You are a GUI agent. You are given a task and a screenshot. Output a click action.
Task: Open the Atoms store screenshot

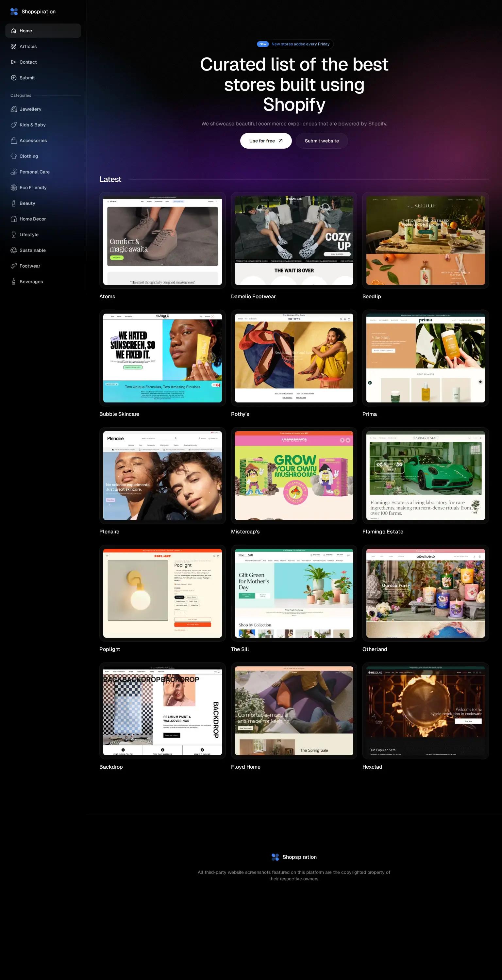point(162,240)
